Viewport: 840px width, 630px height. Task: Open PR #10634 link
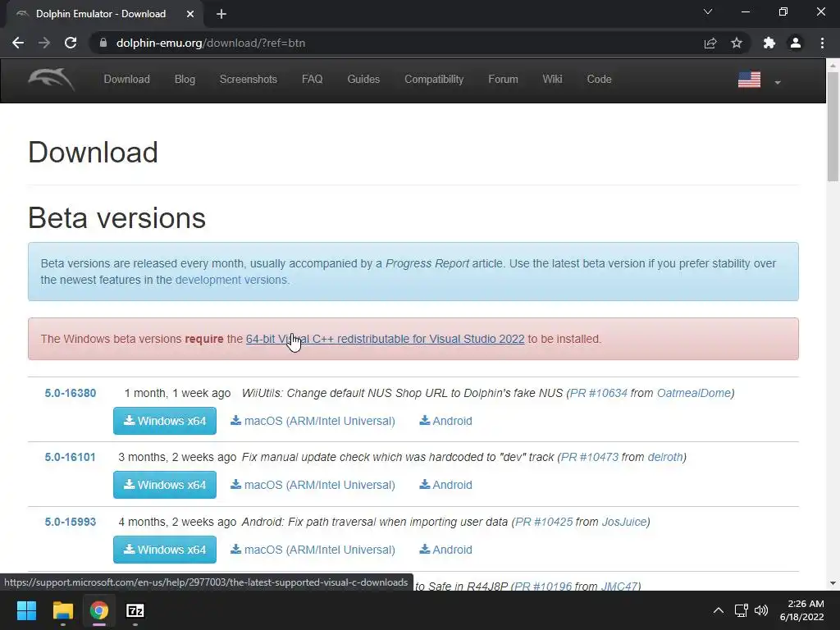tap(598, 393)
